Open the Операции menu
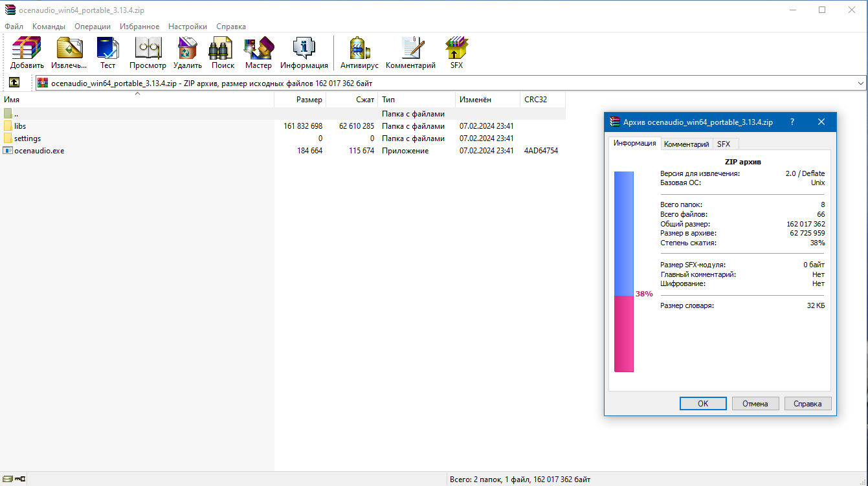The width and height of the screenshot is (868, 486). 93,27
